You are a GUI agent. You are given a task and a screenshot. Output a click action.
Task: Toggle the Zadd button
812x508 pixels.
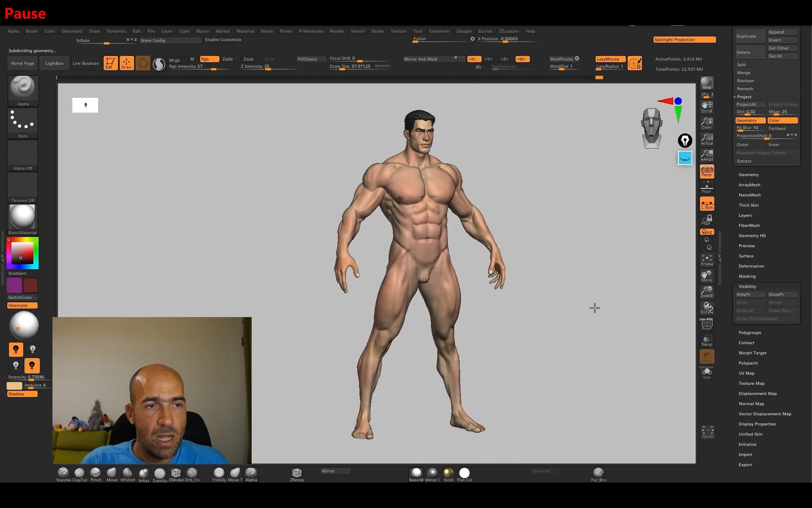pyautogui.click(x=228, y=59)
